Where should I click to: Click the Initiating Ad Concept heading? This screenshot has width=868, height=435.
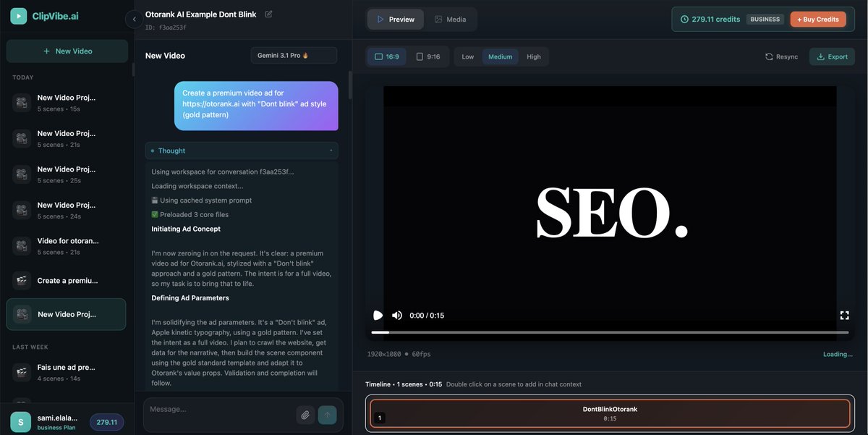[186, 229]
